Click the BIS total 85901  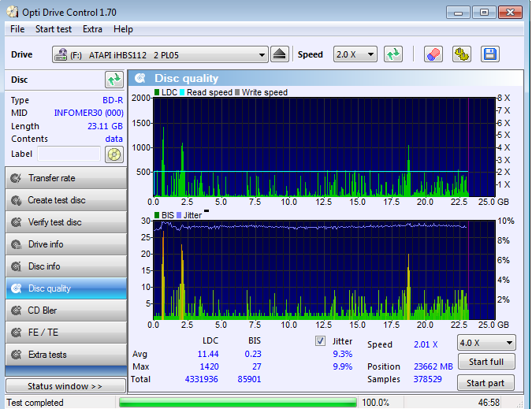coord(249,379)
